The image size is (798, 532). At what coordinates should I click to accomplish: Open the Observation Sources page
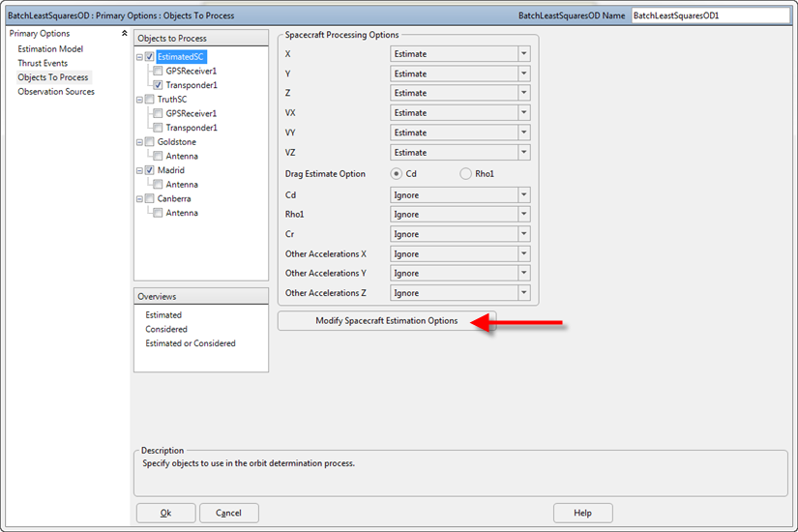click(x=56, y=92)
